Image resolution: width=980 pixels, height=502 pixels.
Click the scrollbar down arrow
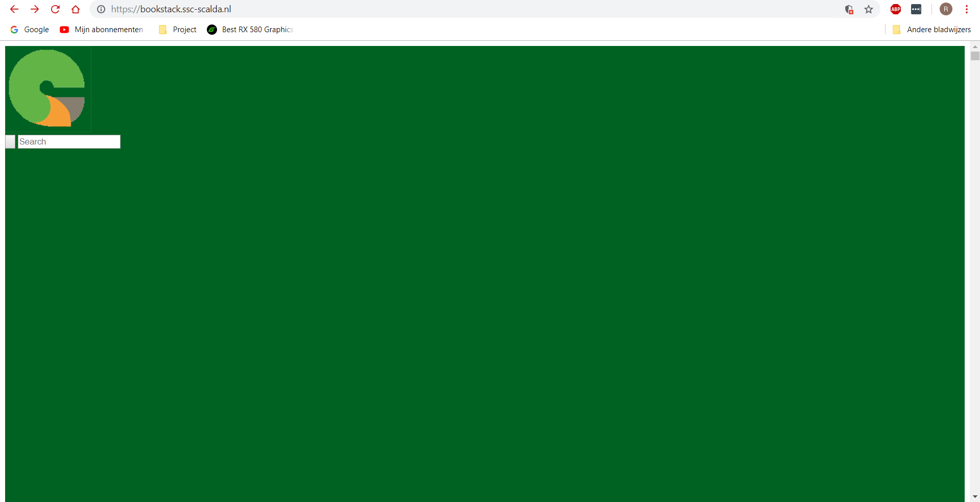pos(975,496)
